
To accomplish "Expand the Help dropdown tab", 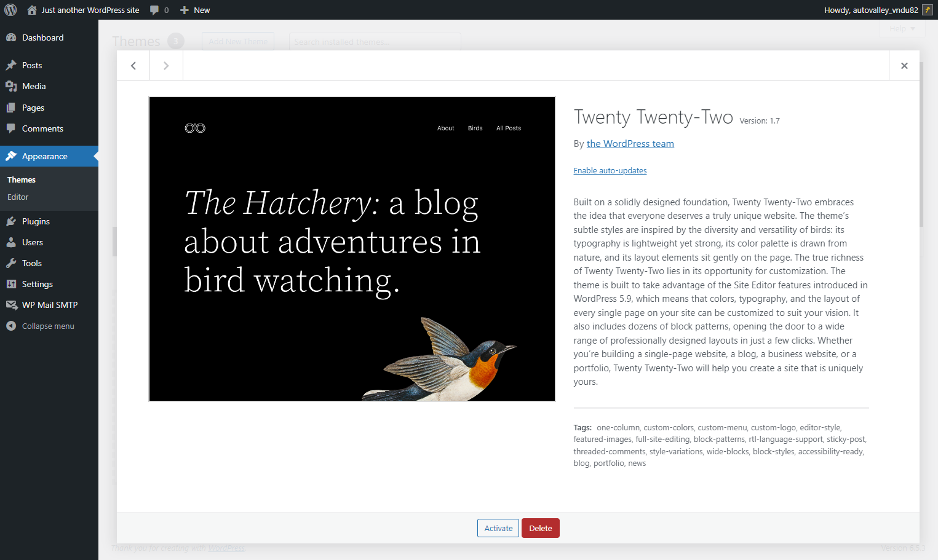I will click(x=902, y=29).
